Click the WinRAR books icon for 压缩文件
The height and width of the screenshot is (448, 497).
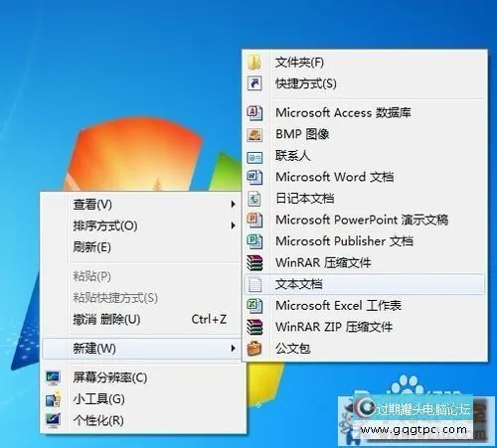tap(254, 263)
